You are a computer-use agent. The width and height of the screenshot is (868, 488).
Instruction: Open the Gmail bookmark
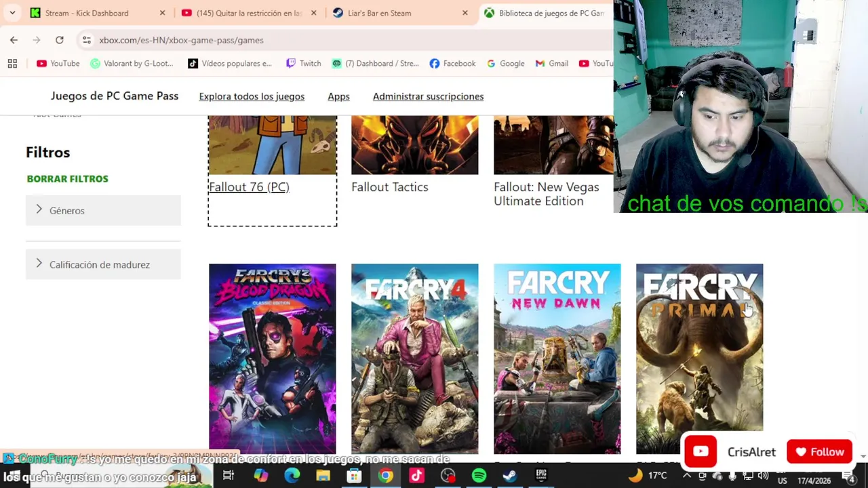552,63
